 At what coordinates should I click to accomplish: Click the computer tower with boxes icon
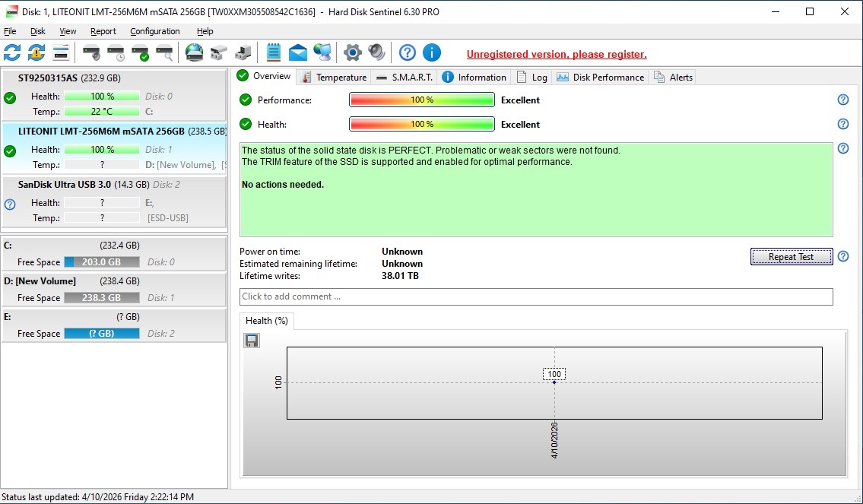point(243,52)
